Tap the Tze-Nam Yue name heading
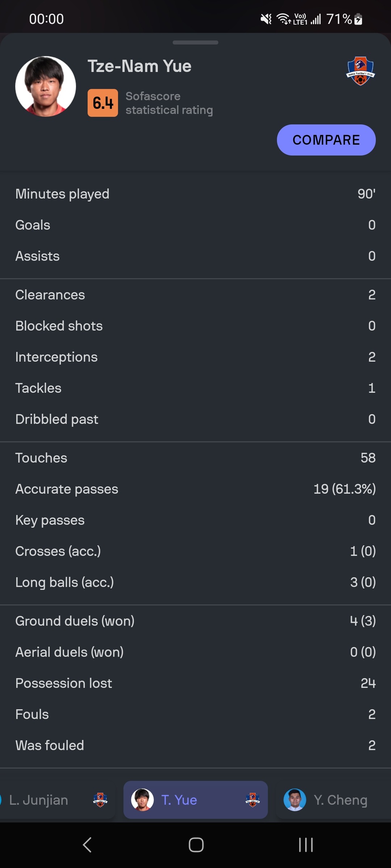This screenshot has height=868, width=391. click(139, 66)
